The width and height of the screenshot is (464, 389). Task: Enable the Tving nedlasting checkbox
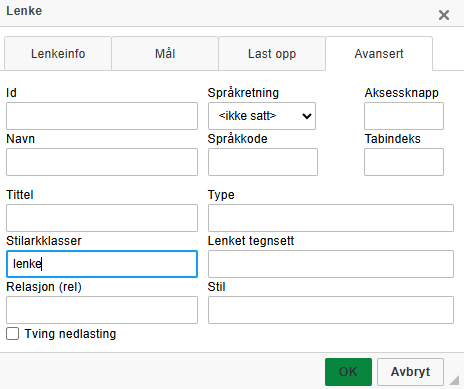tap(13, 334)
